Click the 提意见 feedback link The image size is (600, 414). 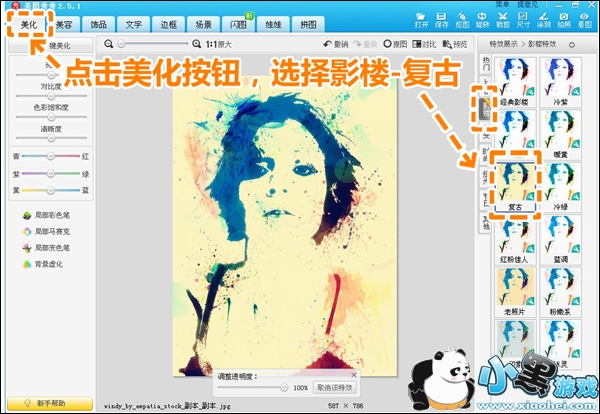[528, 5]
